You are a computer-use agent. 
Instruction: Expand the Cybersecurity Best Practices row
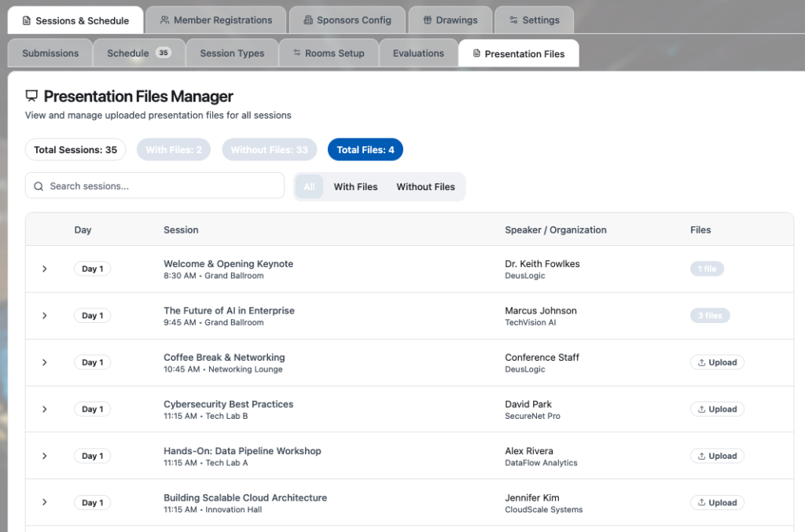[x=45, y=409]
